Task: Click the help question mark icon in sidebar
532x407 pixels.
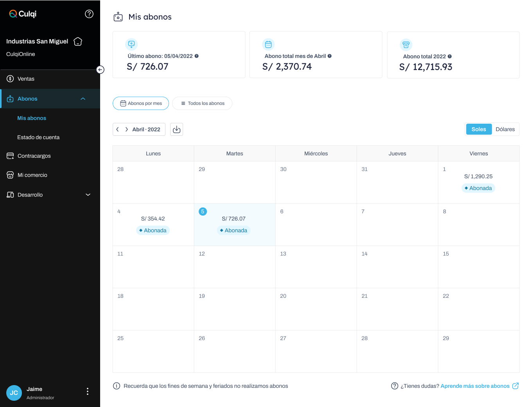Action: pyautogui.click(x=89, y=14)
